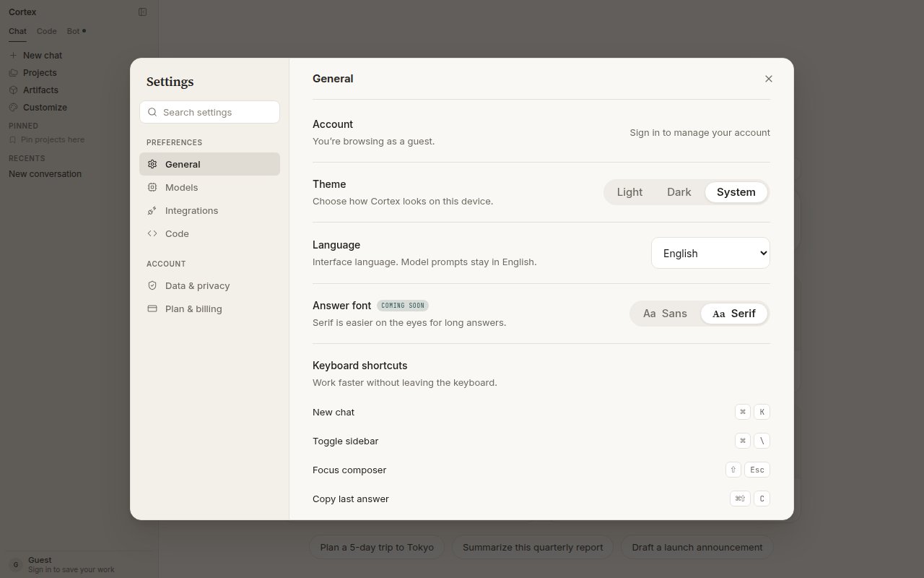The width and height of the screenshot is (924, 578).
Task: Collapse sidebar icon next to Cortex
Action: tap(142, 12)
